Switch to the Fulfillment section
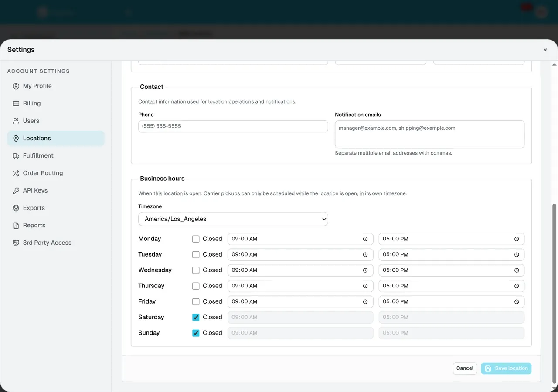 coord(56,156)
